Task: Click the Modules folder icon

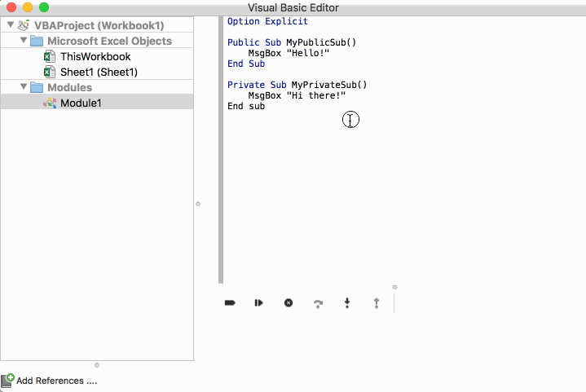Action: [36, 87]
